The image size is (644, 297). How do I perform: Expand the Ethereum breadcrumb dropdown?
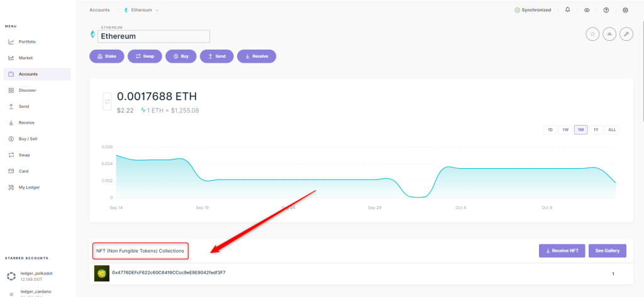click(x=142, y=10)
